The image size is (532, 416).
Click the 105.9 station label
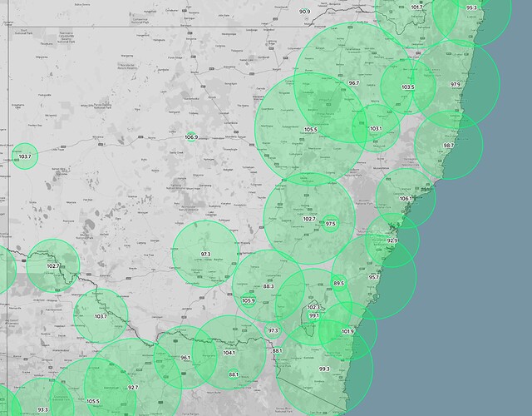[x=248, y=300]
